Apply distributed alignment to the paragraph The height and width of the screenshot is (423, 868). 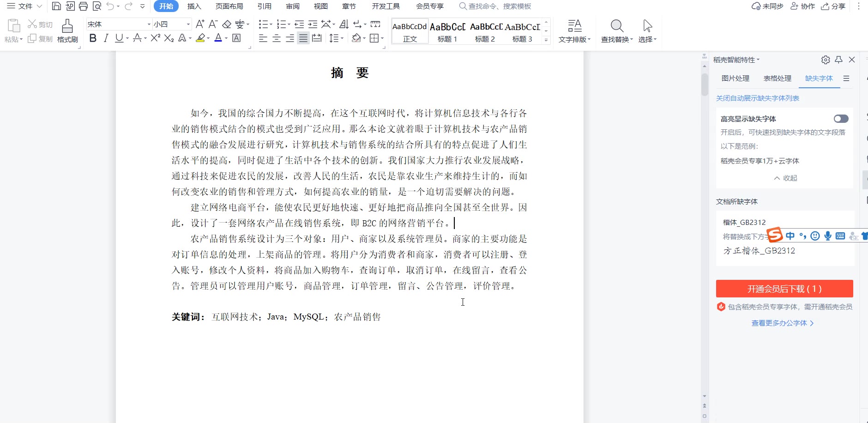point(317,38)
